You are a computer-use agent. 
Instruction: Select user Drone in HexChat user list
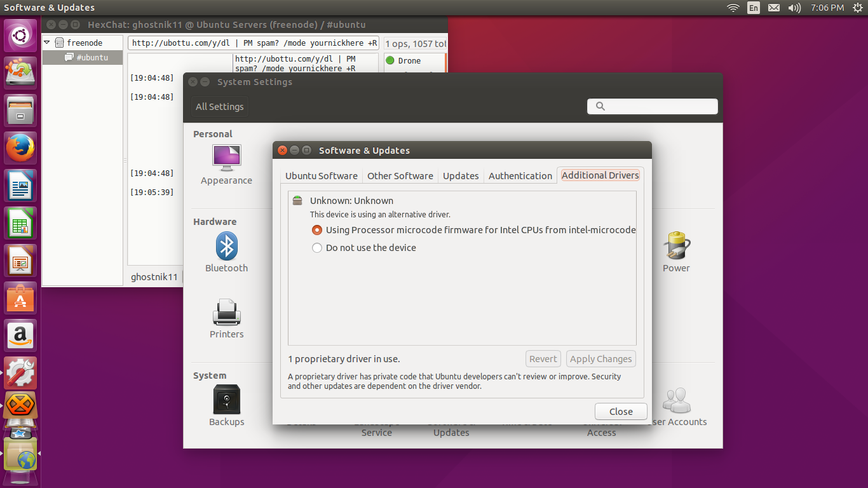tap(409, 60)
